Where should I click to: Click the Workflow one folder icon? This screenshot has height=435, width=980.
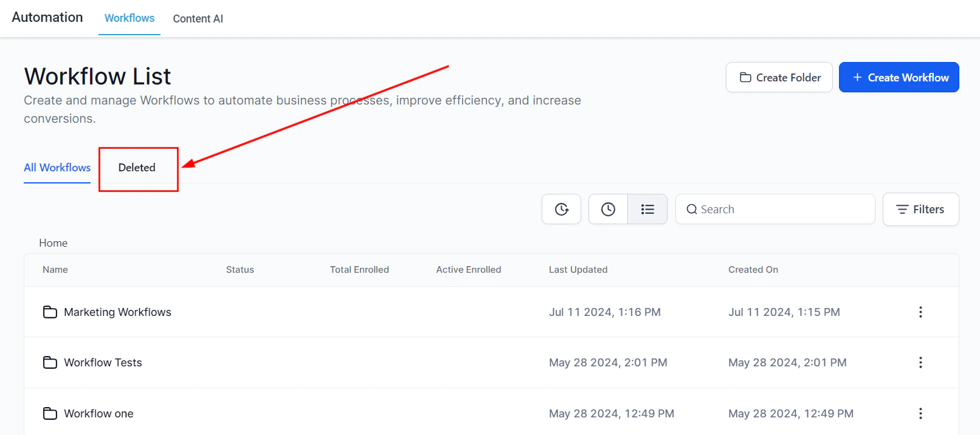[x=50, y=413]
